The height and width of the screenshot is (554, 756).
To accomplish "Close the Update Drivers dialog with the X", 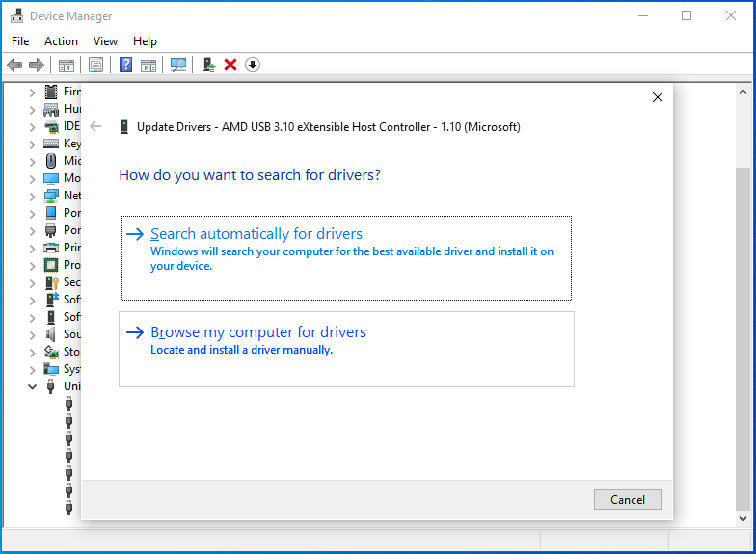I will coord(658,97).
